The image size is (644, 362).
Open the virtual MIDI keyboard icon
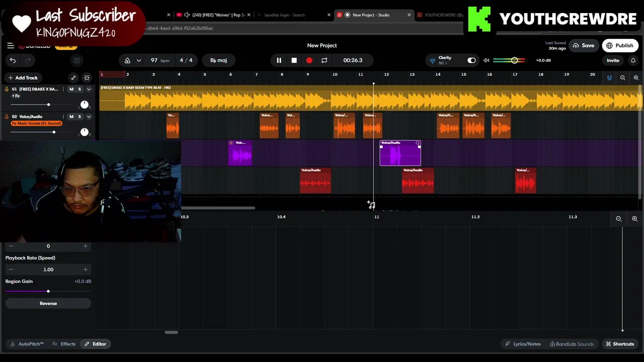[76, 60]
